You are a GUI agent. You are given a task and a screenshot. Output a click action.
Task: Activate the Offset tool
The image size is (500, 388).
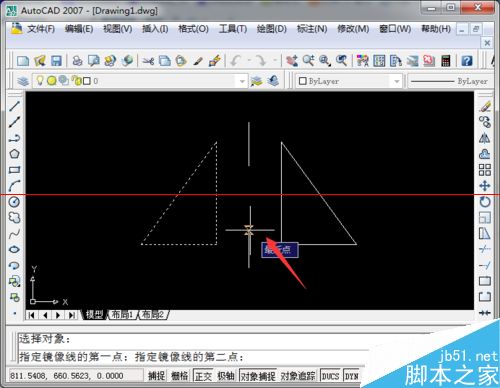click(x=485, y=154)
